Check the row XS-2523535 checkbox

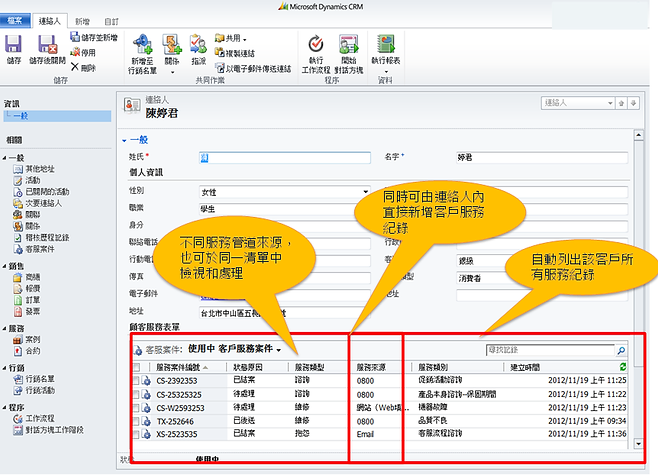coord(136,434)
